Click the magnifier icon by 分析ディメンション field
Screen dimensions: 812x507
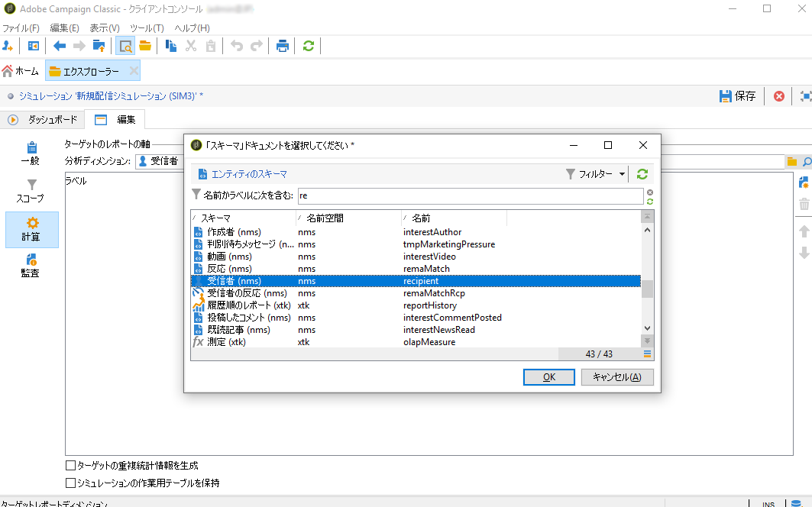pos(807,162)
